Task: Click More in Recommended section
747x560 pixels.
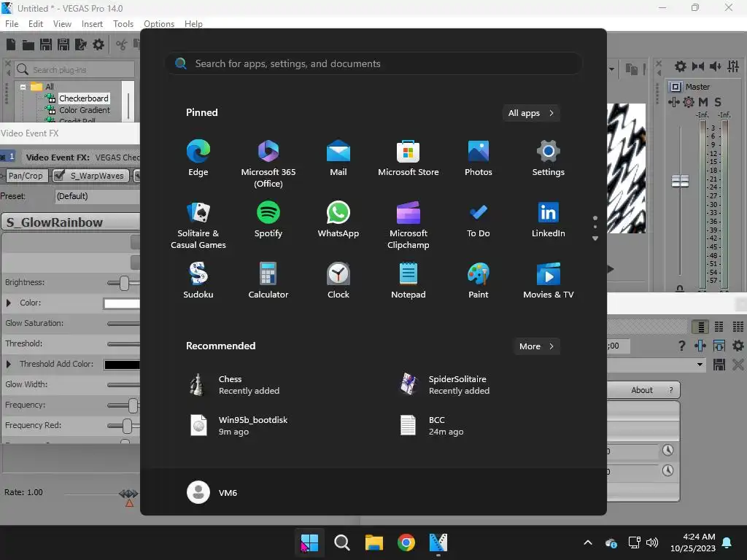Action: [536, 346]
